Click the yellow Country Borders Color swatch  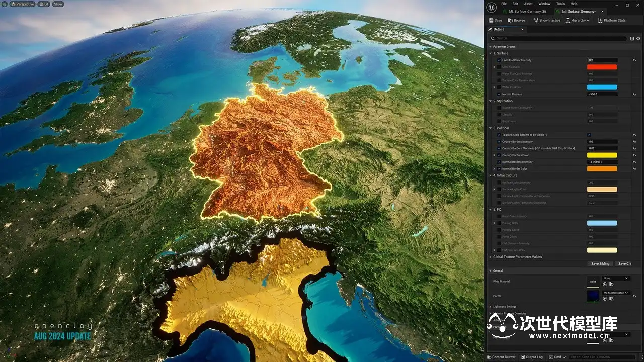(x=602, y=155)
